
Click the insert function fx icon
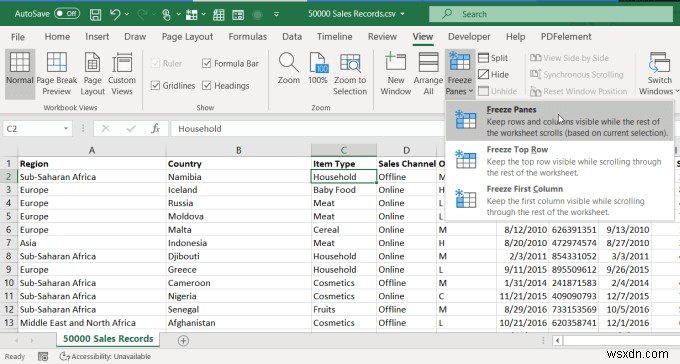click(x=155, y=128)
